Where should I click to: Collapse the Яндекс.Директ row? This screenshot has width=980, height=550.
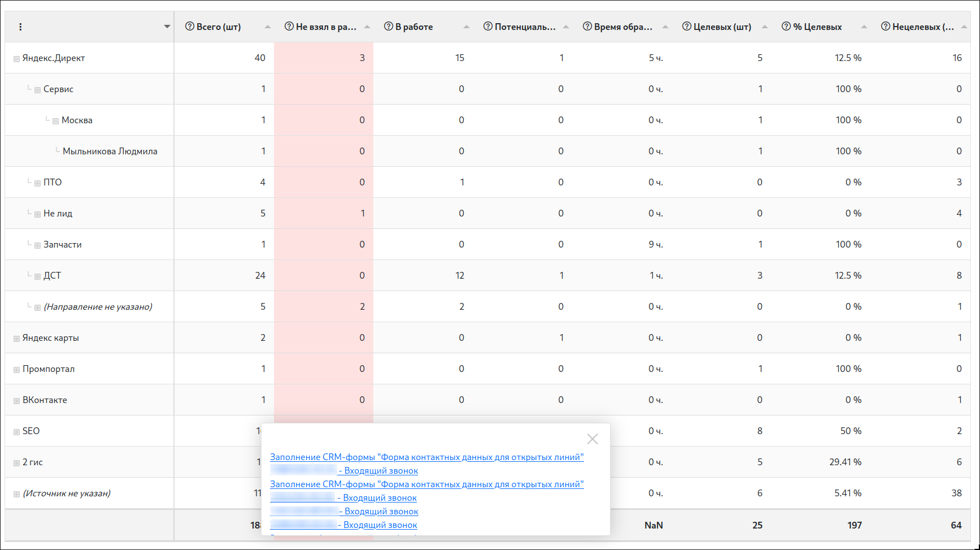coord(17,59)
